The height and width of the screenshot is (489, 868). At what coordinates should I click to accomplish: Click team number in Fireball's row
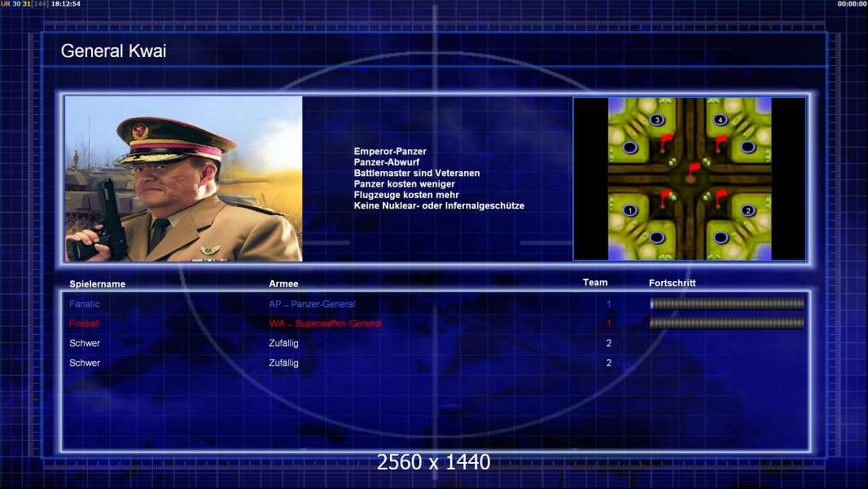608,324
